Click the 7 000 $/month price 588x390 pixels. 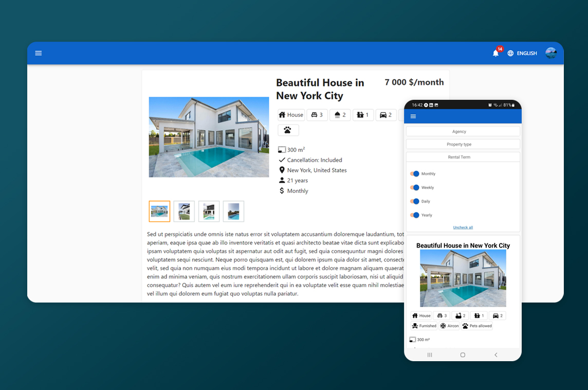[x=414, y=82]
